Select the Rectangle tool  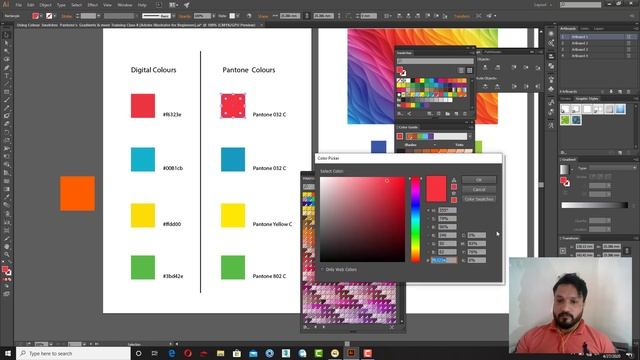pyautogui.click(x=6, y=92)
